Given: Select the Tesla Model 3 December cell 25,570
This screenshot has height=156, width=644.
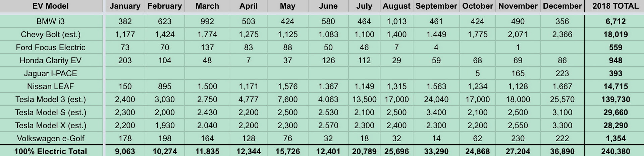Looking at the screenshot, I should (562, 99).
